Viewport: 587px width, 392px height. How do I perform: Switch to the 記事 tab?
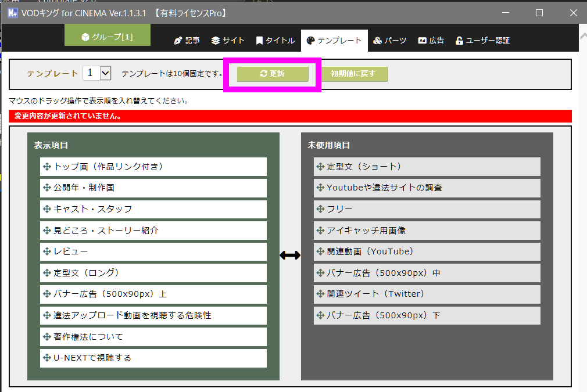187,41
